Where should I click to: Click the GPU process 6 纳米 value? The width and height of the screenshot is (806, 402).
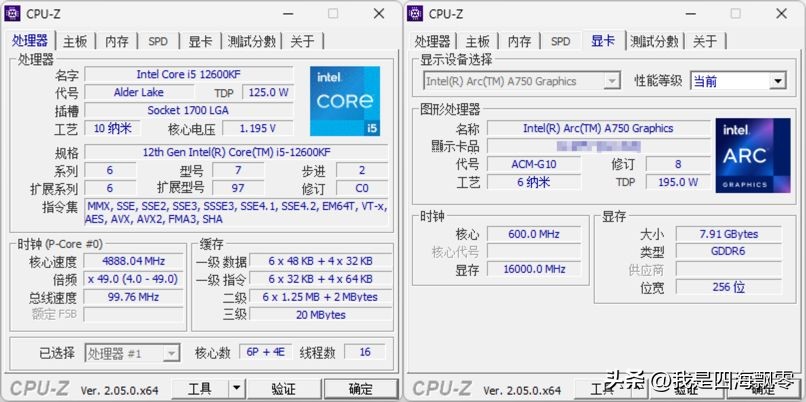point(534,182)
